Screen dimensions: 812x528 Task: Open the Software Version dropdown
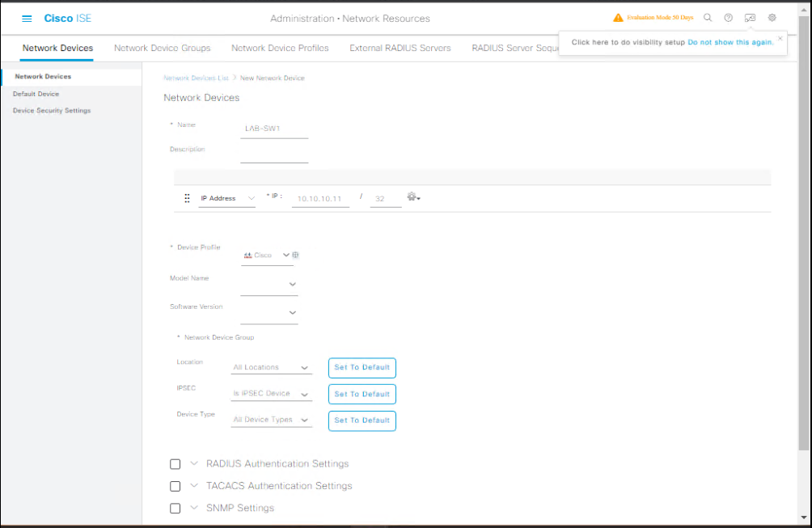point(269,313)
